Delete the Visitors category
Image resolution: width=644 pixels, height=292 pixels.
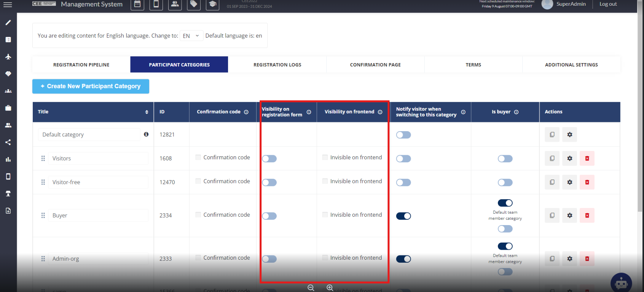tap(587, 158)
